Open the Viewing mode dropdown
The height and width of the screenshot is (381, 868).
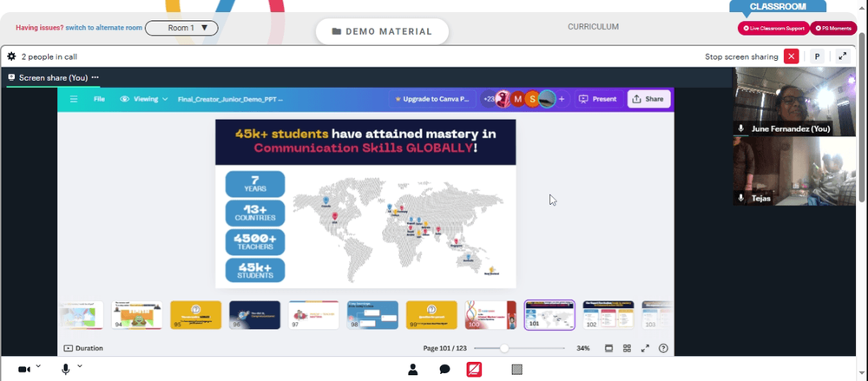click(144, 99)
